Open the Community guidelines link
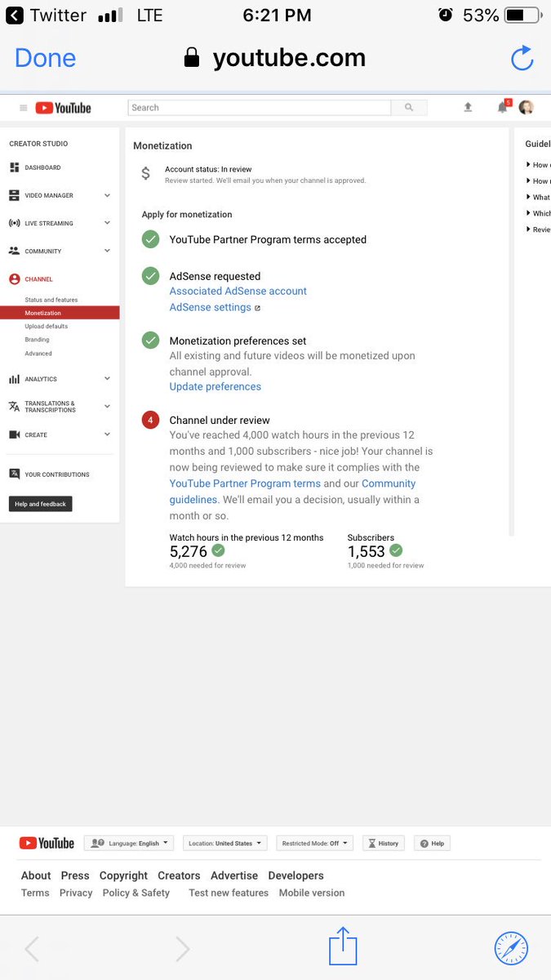This screenshot has height=980, width=551. pyautogui.click(x=292, y=491)
